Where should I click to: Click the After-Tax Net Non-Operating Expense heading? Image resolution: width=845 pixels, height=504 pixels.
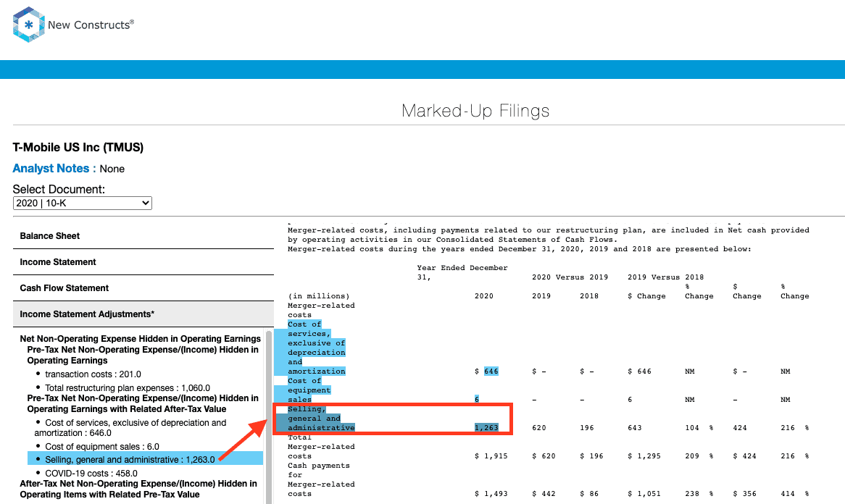[138, 489]
